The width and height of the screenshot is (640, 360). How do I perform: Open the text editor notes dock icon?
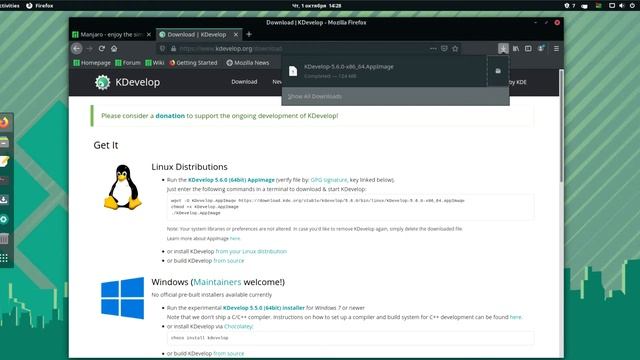click(4, 162)
